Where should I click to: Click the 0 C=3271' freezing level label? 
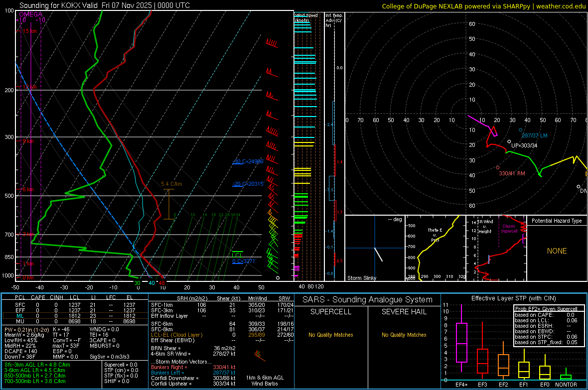244,261
